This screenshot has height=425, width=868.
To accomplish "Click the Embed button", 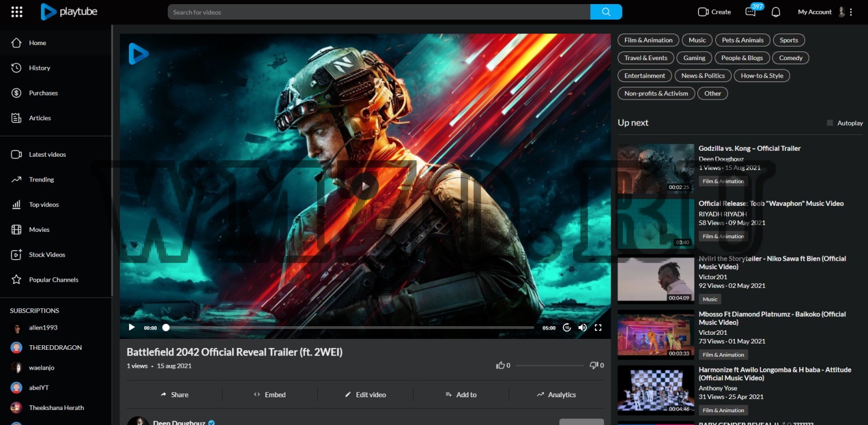I will pyautogui.click(x=270, y=395).
